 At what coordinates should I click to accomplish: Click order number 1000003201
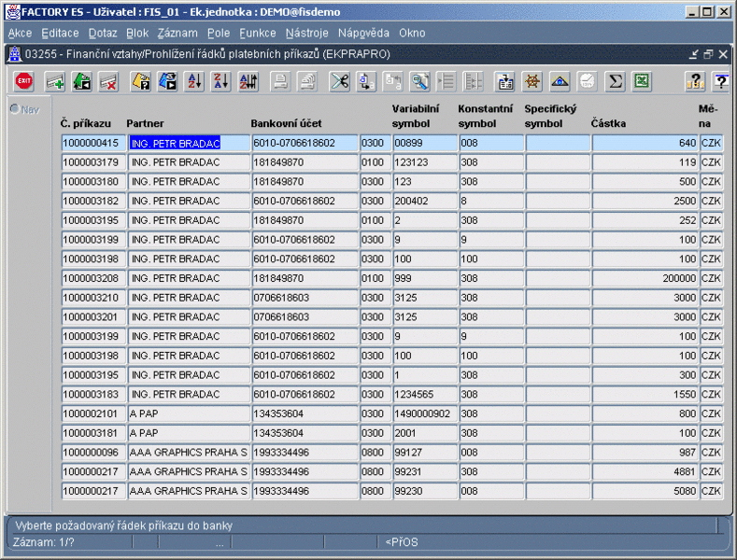(93, 316)
